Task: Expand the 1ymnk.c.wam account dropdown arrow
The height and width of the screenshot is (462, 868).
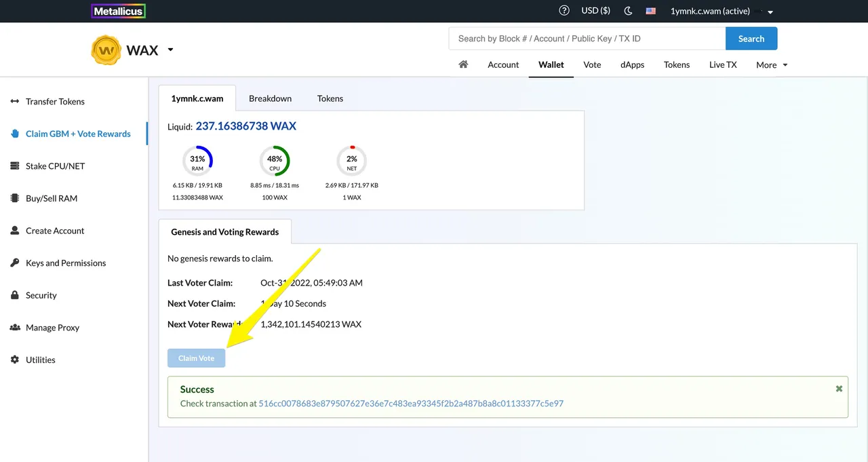Action: [x=770, y=12]
